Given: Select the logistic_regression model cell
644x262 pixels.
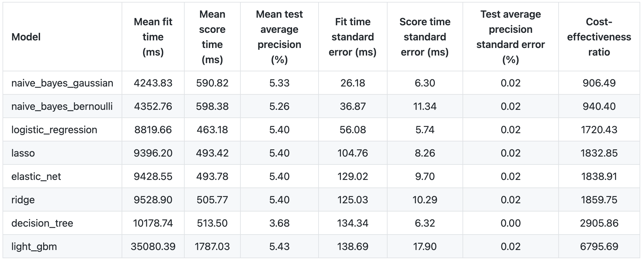Looking at the screenshot, I should click(x=54, y=130).
